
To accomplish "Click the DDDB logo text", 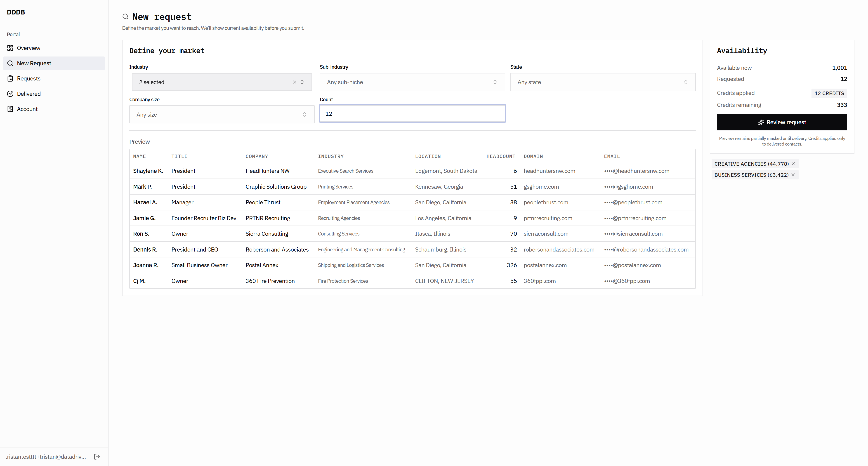I will click(x=16, y=12).
